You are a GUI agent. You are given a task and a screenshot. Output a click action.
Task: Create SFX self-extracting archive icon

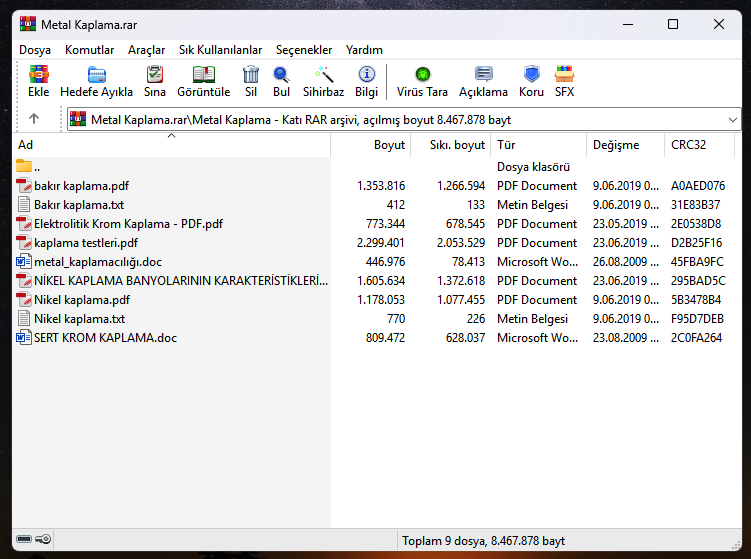point(564,75)
